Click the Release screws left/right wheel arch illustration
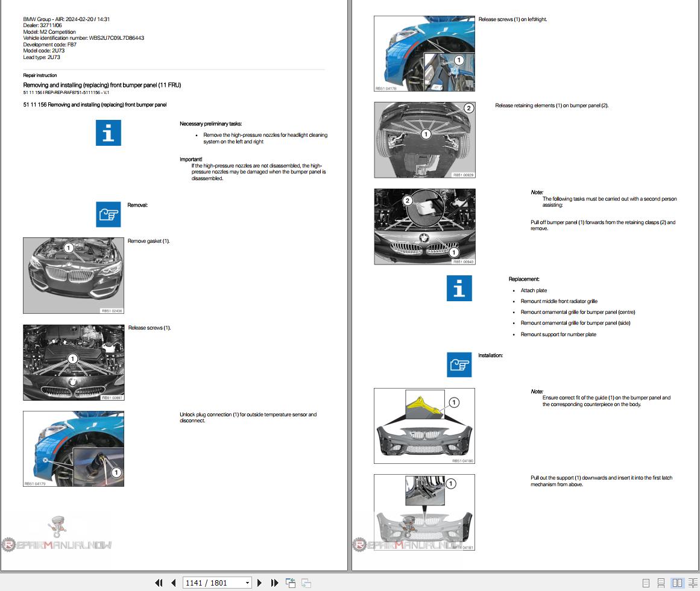The width and height of the screenshot is (700, 591). coord(424,54)
